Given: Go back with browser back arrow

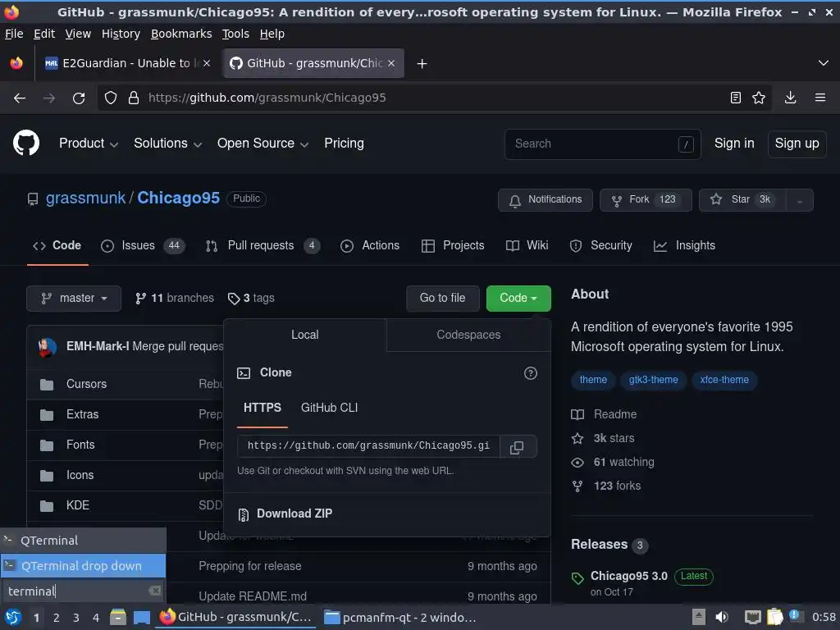Looking at the screenshot, I should coord(20,98).
